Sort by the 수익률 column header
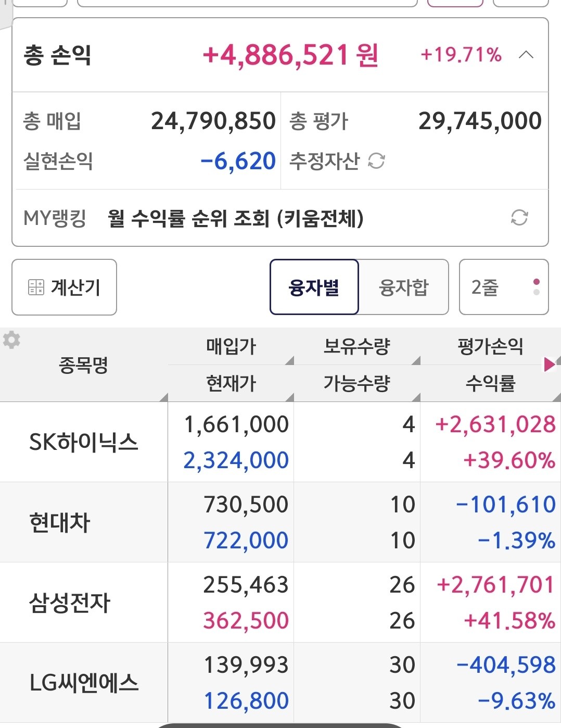Viewport: 561px width, 728px height. pos(490,383)
